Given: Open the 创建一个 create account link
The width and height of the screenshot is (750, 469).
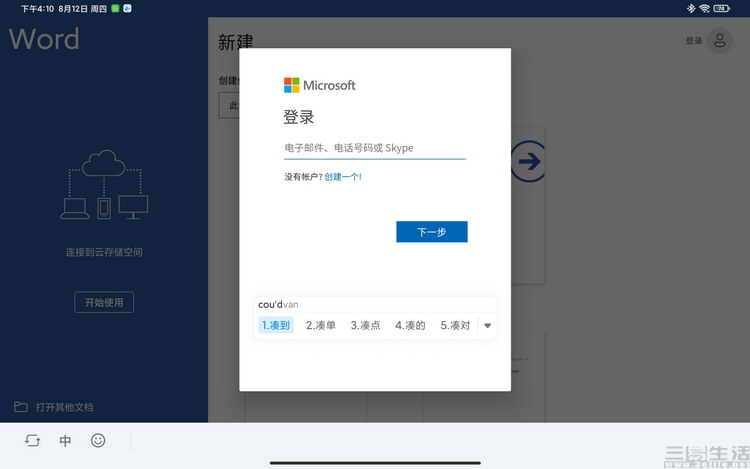Looking at the screenshot, I should (343, 177).
